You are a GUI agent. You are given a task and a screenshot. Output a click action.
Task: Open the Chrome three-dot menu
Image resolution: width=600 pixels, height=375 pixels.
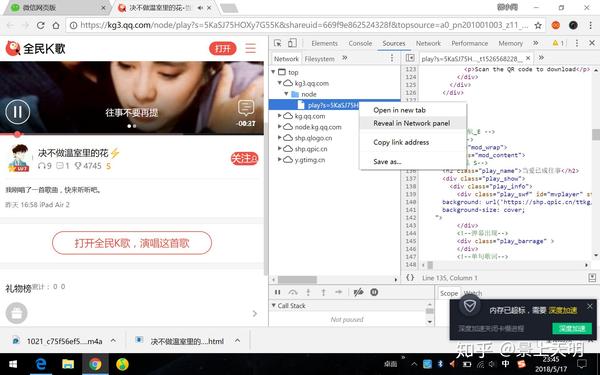[x=591, y=25]
